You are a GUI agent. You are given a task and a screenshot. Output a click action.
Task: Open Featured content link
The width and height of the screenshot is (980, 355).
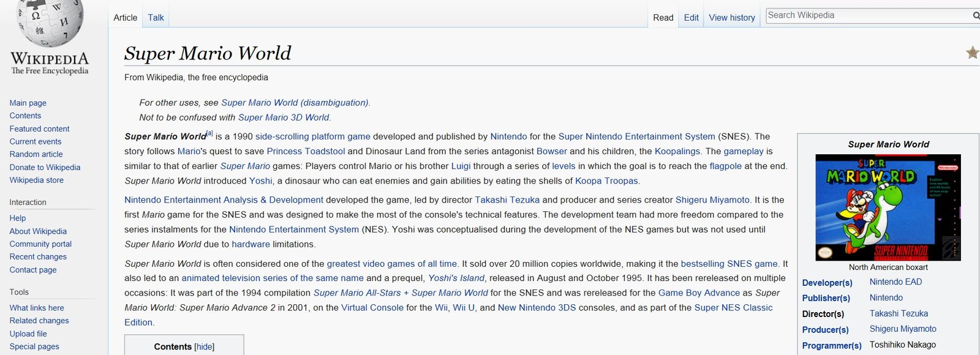[x=39, y=129]
